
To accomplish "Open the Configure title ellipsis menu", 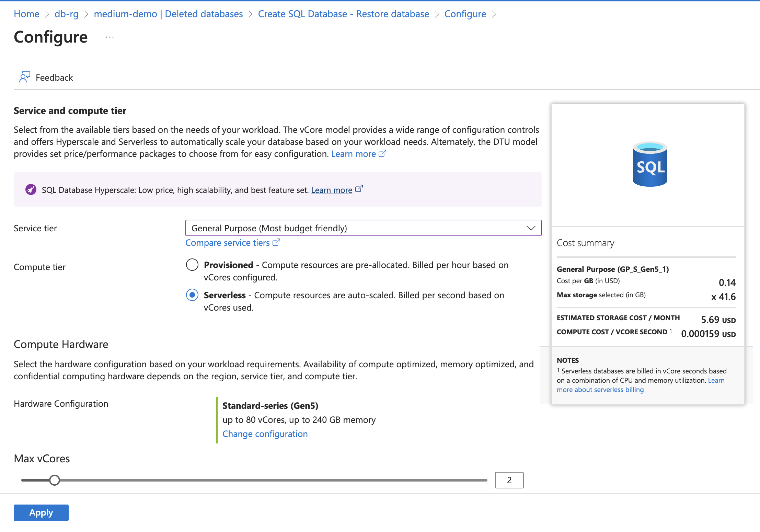I will 110,37.
